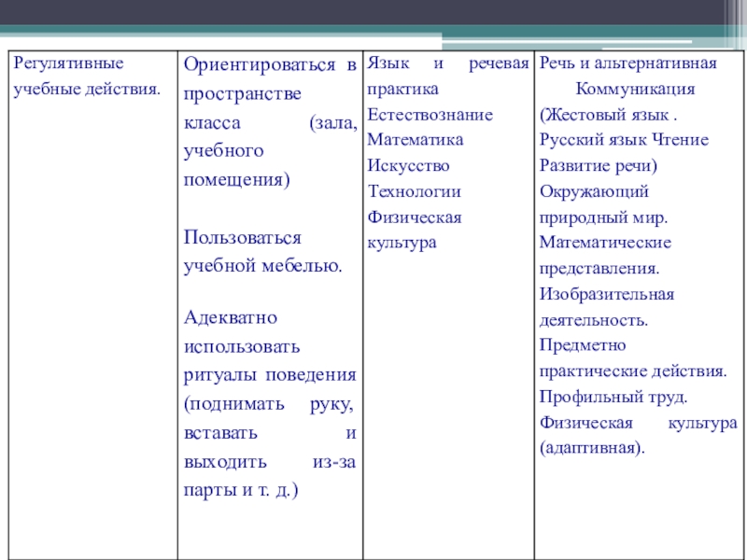Click 'Окружающий природный мир.' entry
Image resolution: width=747 pixels, height=560 pixels.
(x=603, y=203)
